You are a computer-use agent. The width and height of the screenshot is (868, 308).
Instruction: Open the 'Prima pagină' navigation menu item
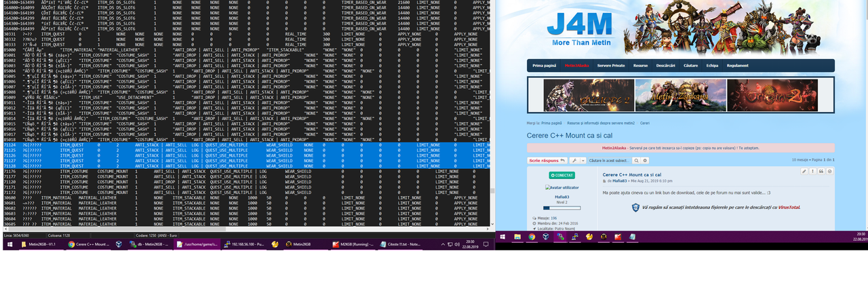pyautogui.click(x=545, y=66)
